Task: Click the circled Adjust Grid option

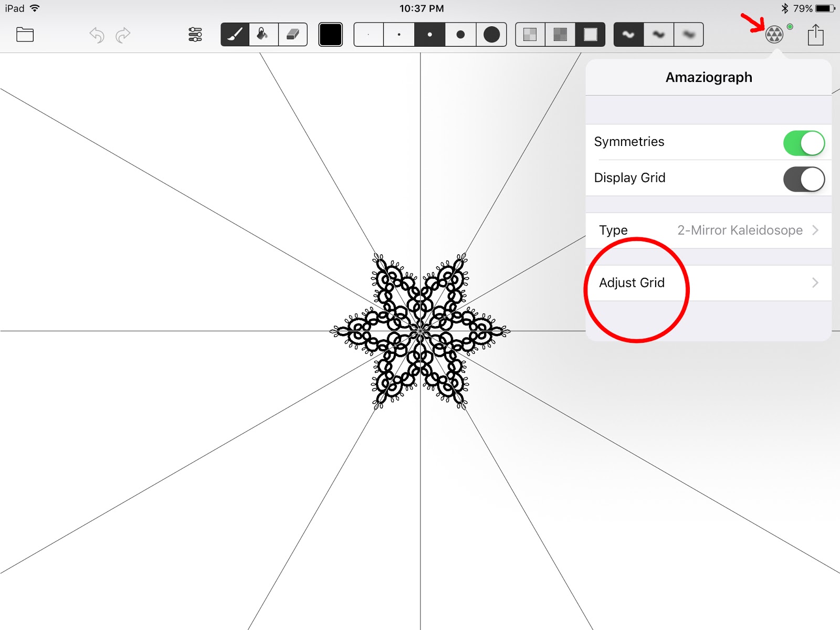Action: point(632,282)
